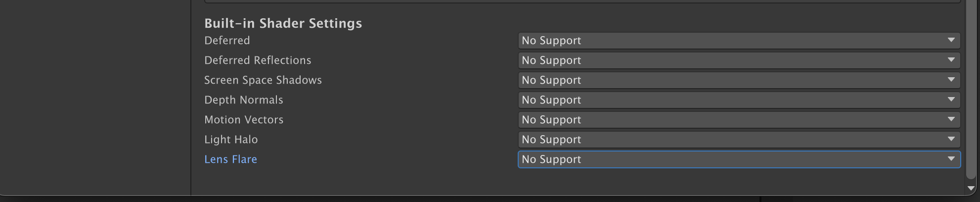Click the Deferred dropdown arrow icon
Viewport: 980px width, 202px height.
[951, 40]
